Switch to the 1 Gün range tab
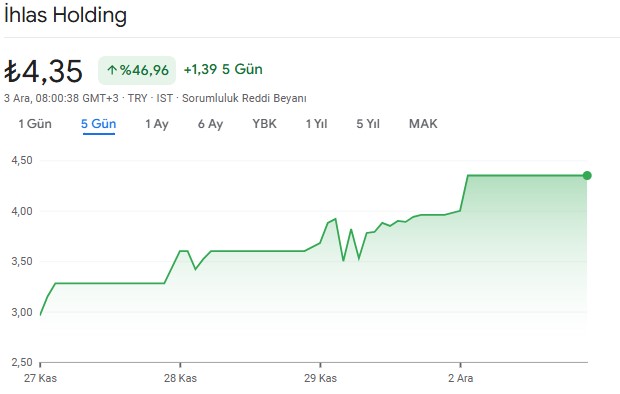Screen dimensions: 620x394 [35, 124]
